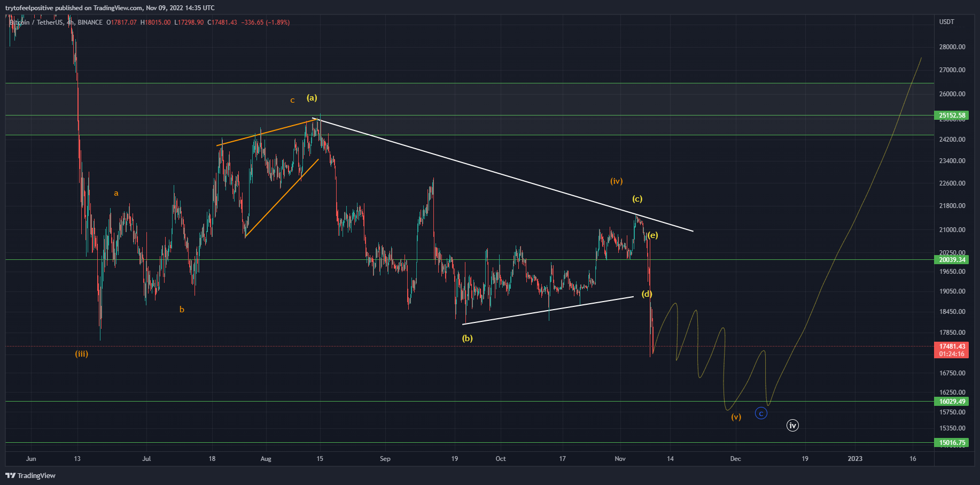Click the 17850.00 price axis value

coord(952,333)
